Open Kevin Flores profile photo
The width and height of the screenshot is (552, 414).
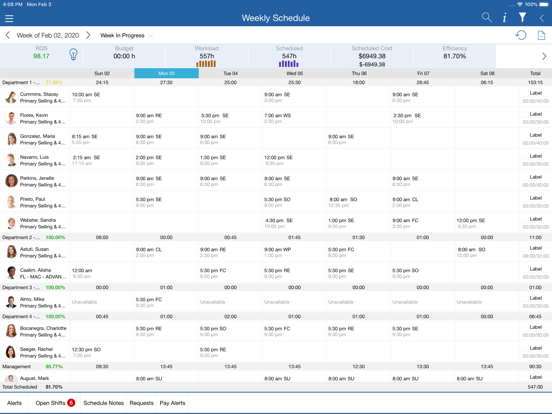pos(11,118)
